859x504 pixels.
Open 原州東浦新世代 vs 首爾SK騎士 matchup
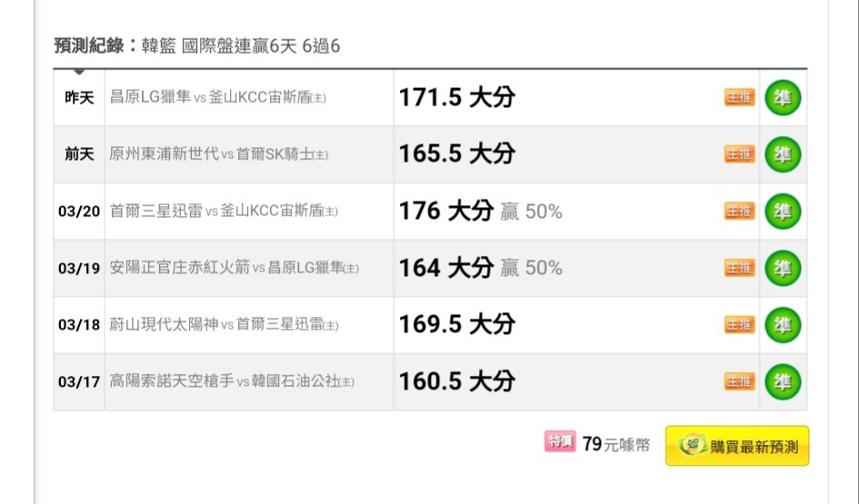218,154
